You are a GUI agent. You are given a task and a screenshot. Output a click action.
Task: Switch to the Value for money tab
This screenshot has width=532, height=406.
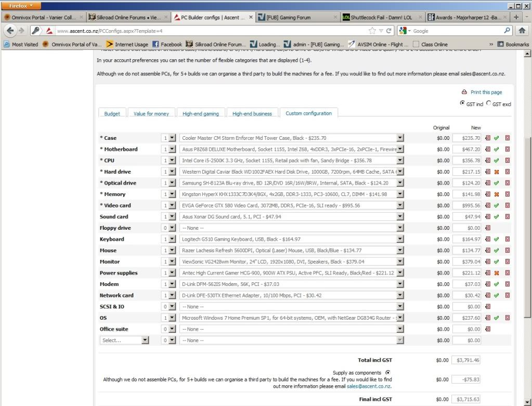pos(151,114)
